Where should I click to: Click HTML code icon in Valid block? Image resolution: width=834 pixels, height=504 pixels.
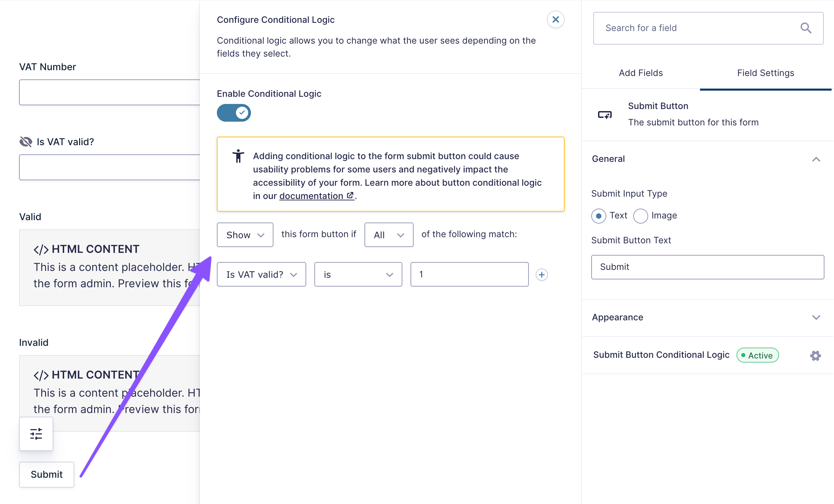41,249
